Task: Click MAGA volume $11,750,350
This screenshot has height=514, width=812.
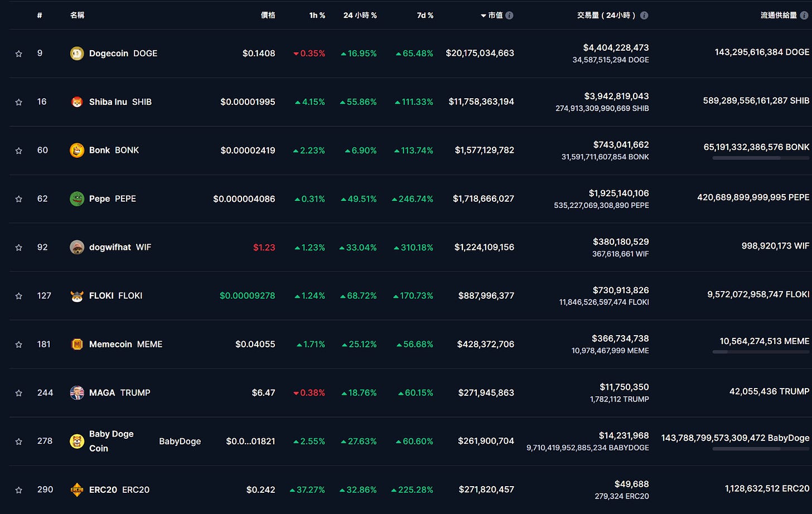Action: click(x=625, y=387)
